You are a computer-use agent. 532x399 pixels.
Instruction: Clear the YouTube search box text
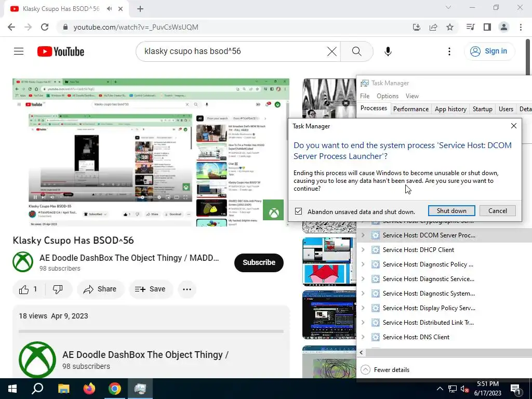pos(331,51)
